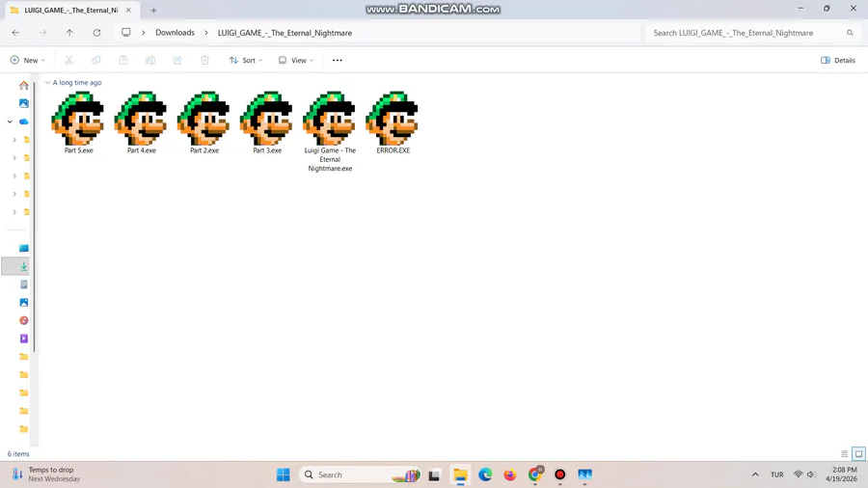Select the ERROR.EXE file
This screenshot has width=868, height=488.
(393, 122)
